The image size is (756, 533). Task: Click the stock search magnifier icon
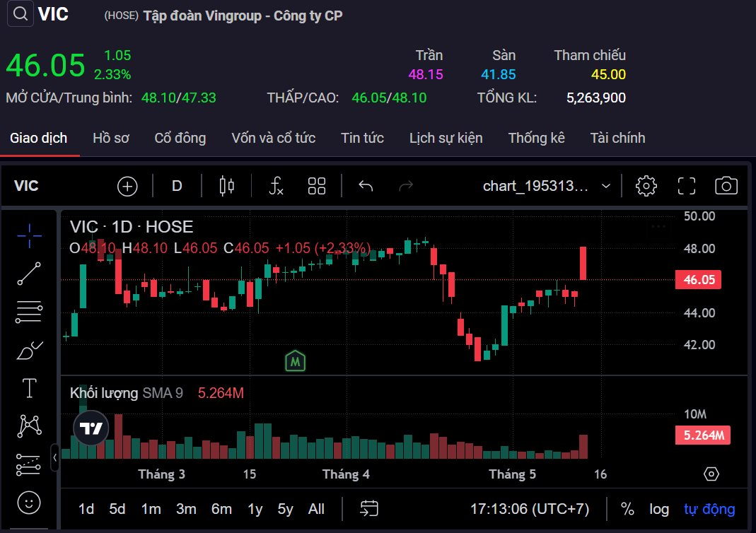point(20,14)
